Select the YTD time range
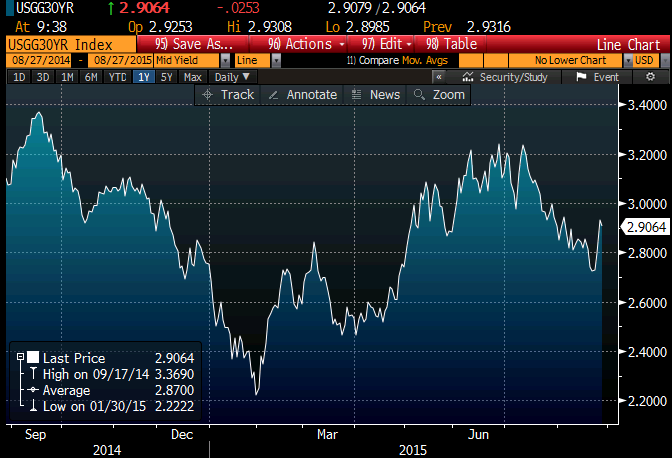The image size is (672, 458). point(118,77)
